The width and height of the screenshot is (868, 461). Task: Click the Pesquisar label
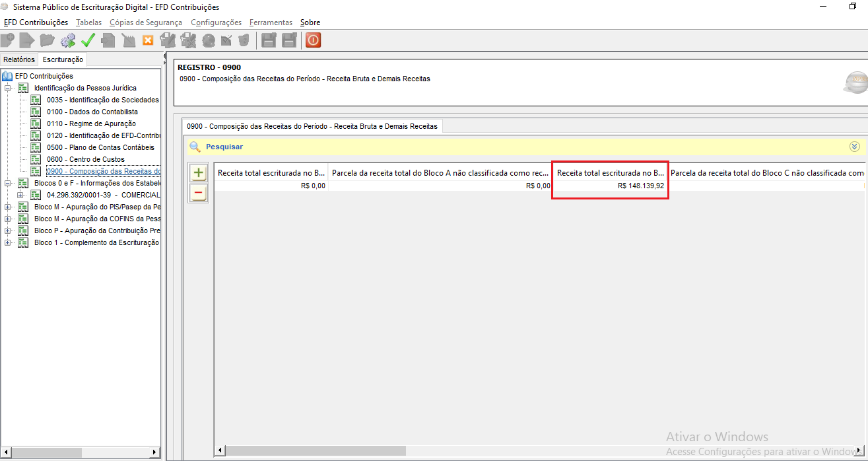[224, 147]
